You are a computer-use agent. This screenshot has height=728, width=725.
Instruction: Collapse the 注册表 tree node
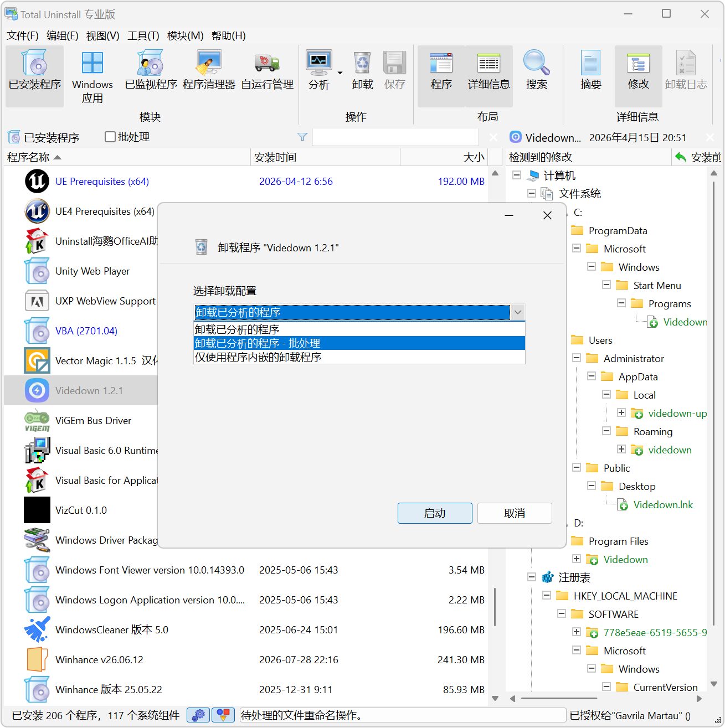532,577
